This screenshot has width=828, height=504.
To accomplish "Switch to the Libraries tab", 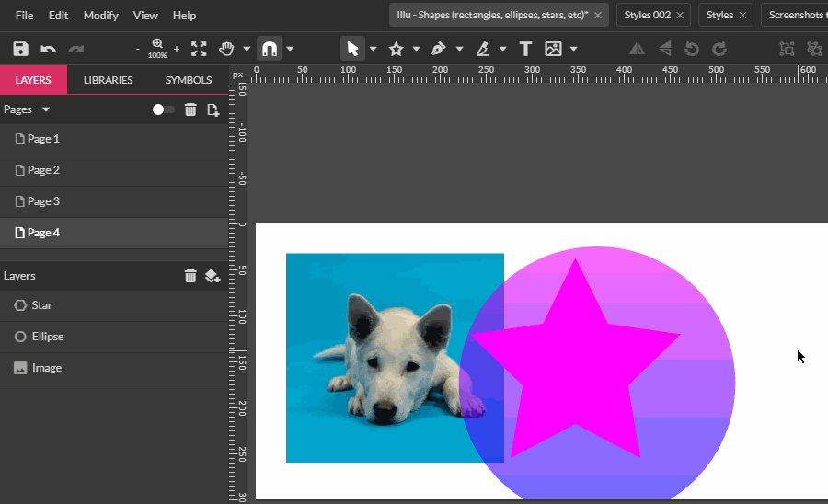I will (108, 80).
